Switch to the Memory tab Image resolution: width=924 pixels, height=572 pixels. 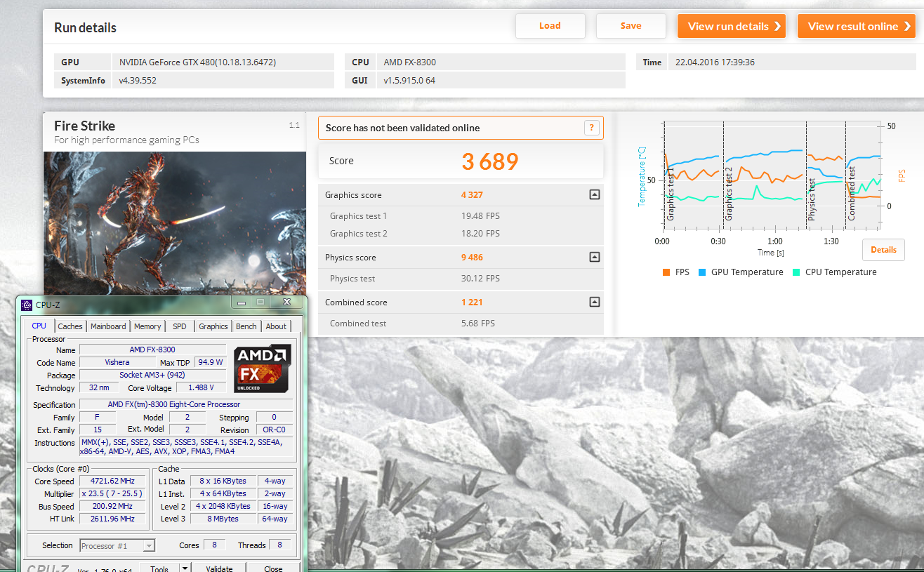point(147,326)
